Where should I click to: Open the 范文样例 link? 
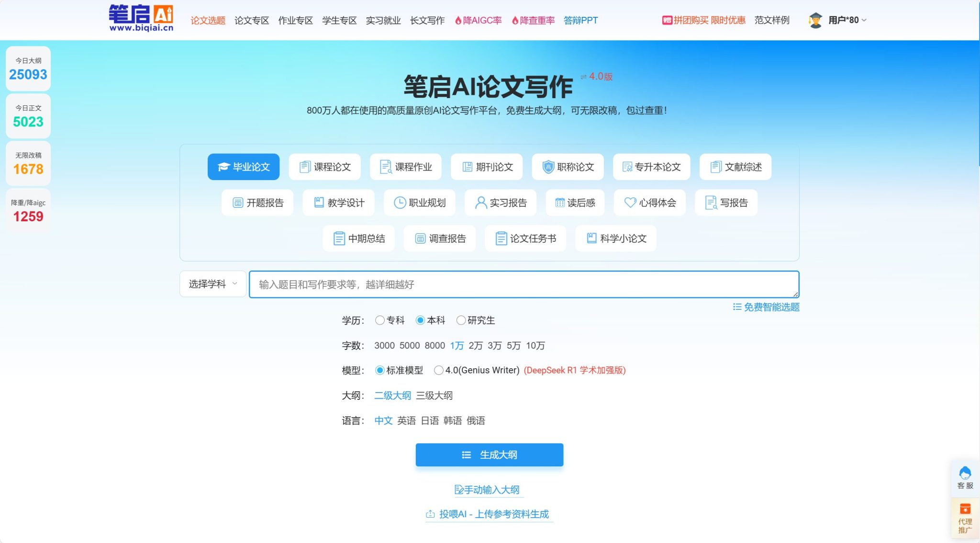tap(772, 20)
